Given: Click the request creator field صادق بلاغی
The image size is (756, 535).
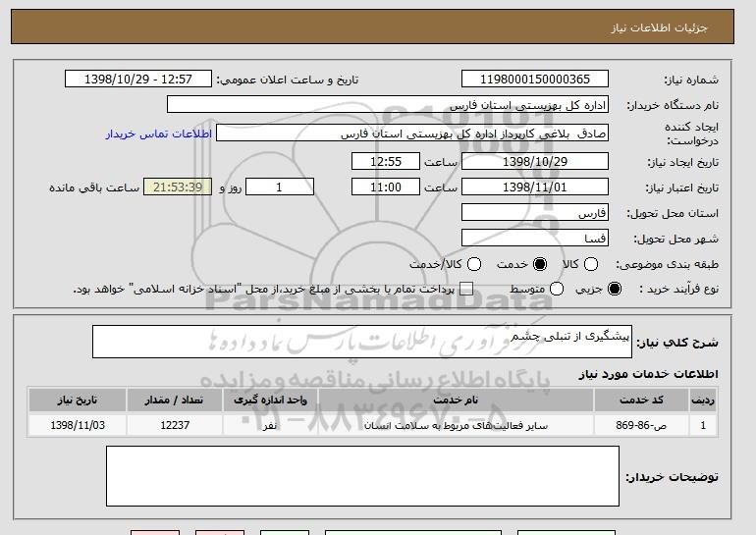Looking at the screenshot, I should pos(412,134).
